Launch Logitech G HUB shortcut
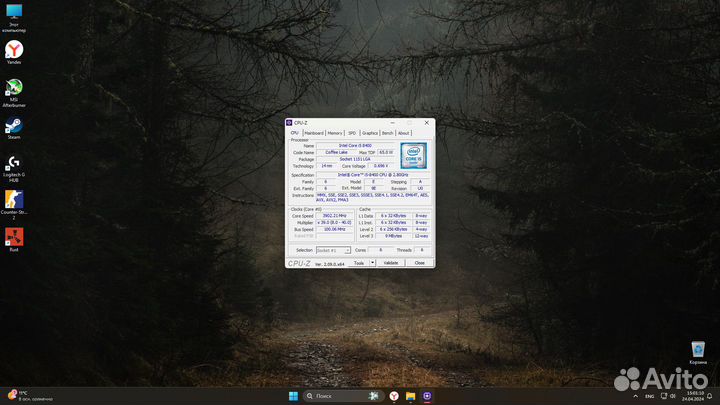 [x=14, y=163]
